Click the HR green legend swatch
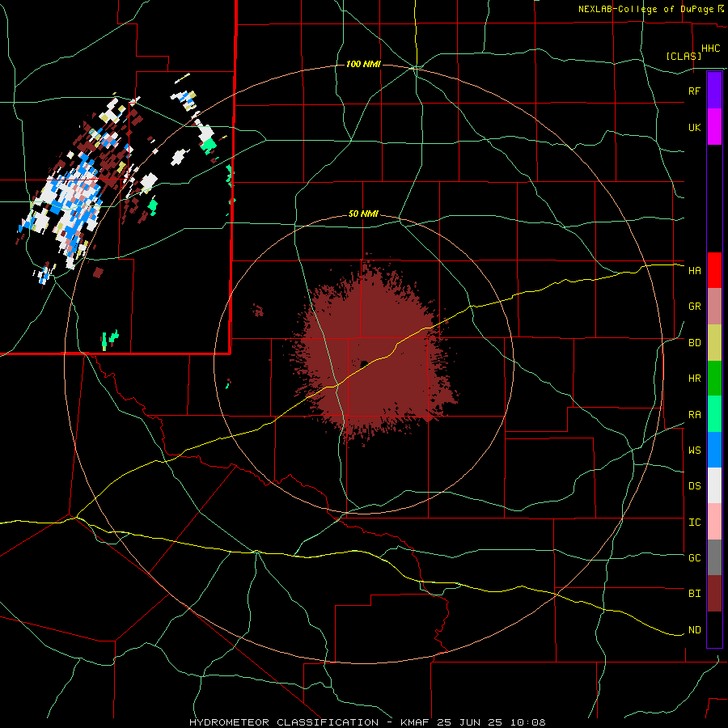Image resolution: width=728 pixels, height=728 pixels. (x=714, y=379)
